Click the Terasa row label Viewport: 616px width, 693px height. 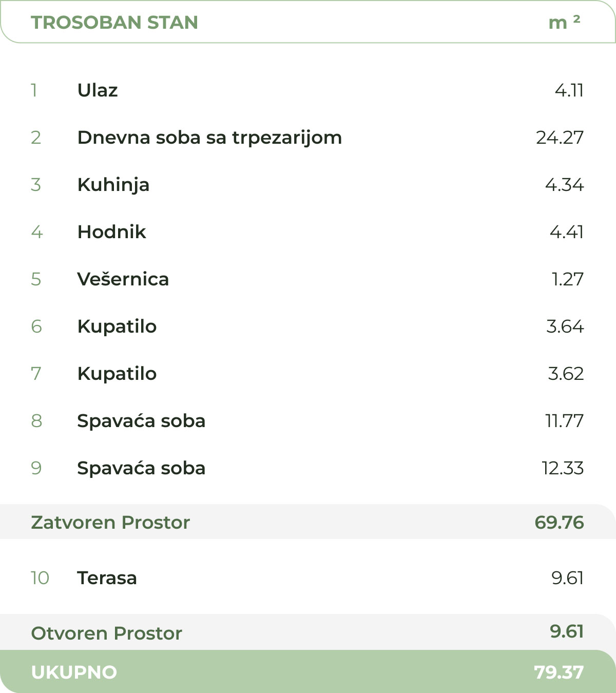[107, 578]
